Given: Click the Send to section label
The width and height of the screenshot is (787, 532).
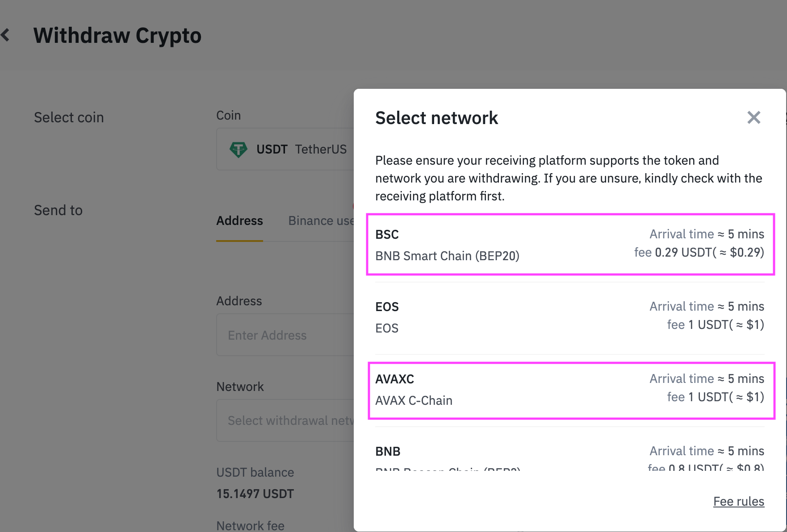Looking at the screenshot, I should 58,210.
